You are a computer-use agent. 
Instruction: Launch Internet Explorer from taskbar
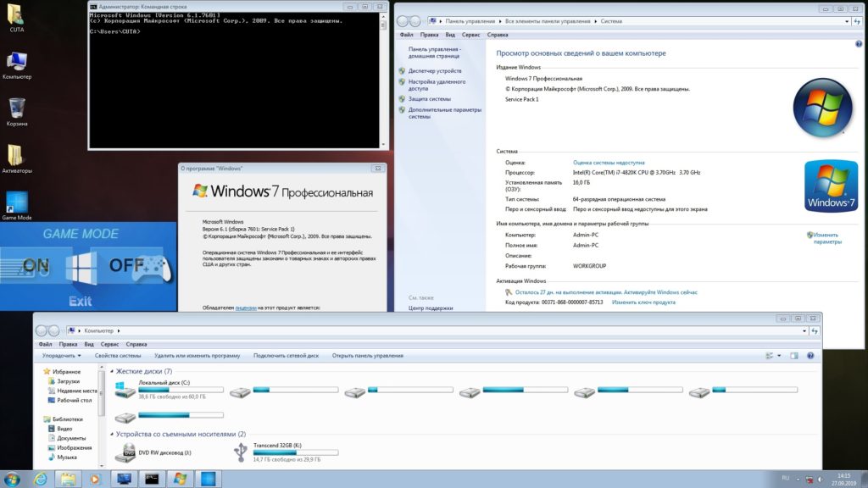click(41, 480)
